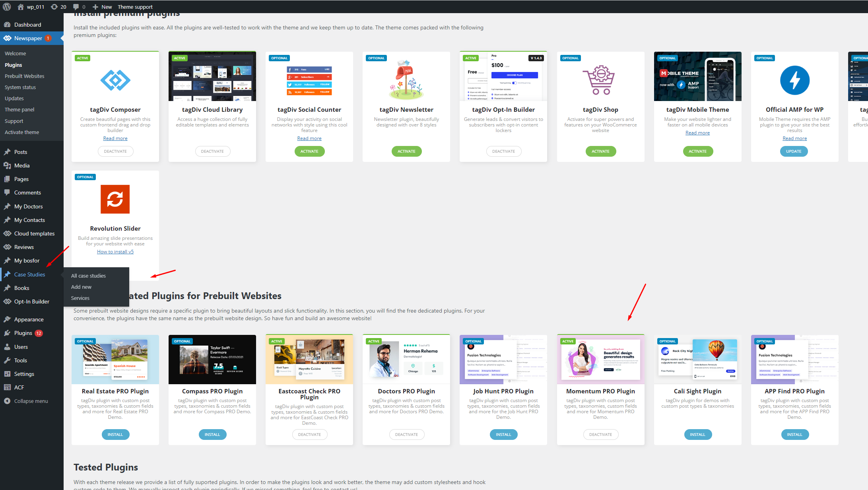Click the tagDiv Shop cart thumbnail

[599, 80]
